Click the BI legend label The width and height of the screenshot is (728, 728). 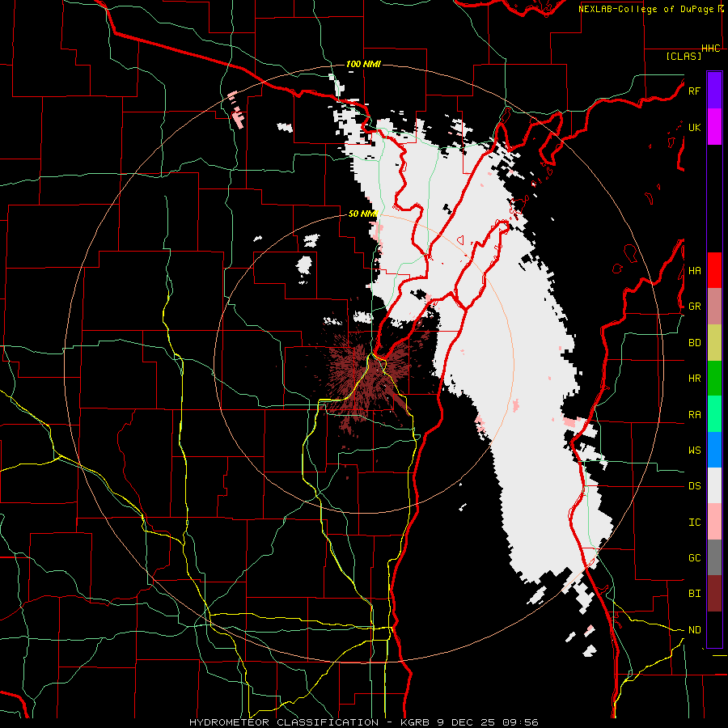(694, 594)
